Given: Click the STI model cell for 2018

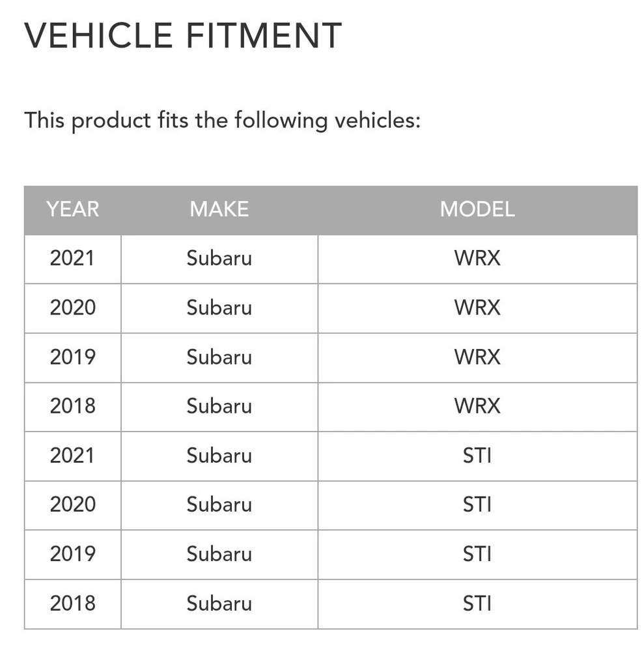Looking at the screenshot, I should [477, 603].
